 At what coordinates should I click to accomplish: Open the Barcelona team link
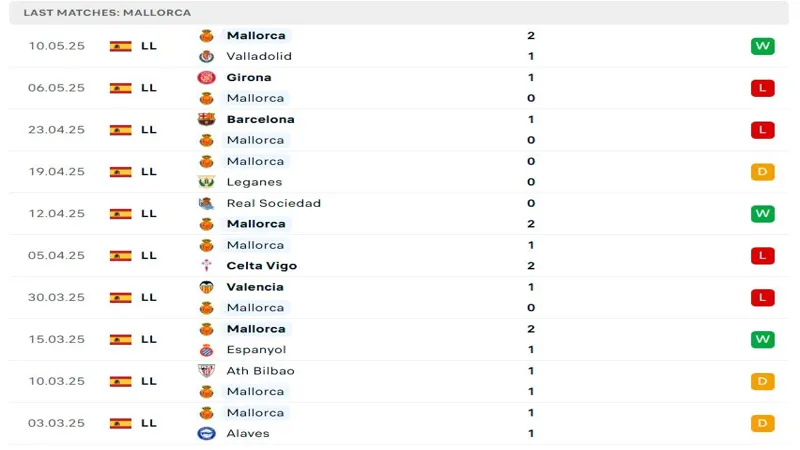260,119
